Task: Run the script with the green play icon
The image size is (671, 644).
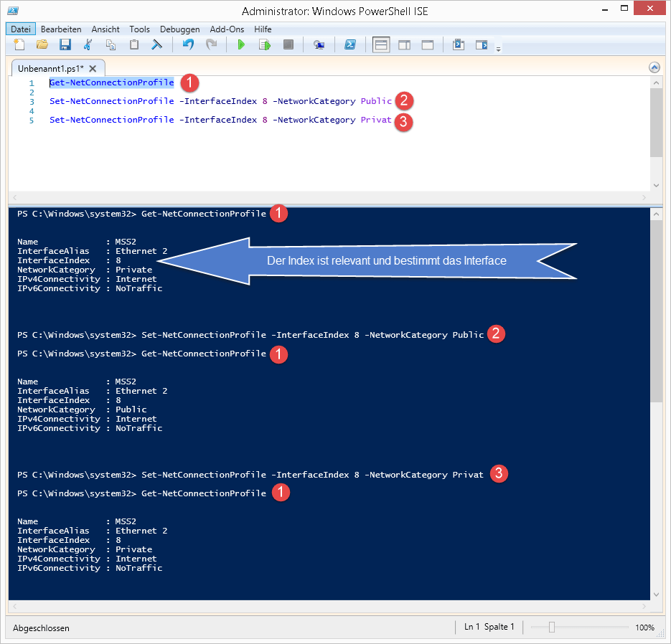Action: pos(241,44)
